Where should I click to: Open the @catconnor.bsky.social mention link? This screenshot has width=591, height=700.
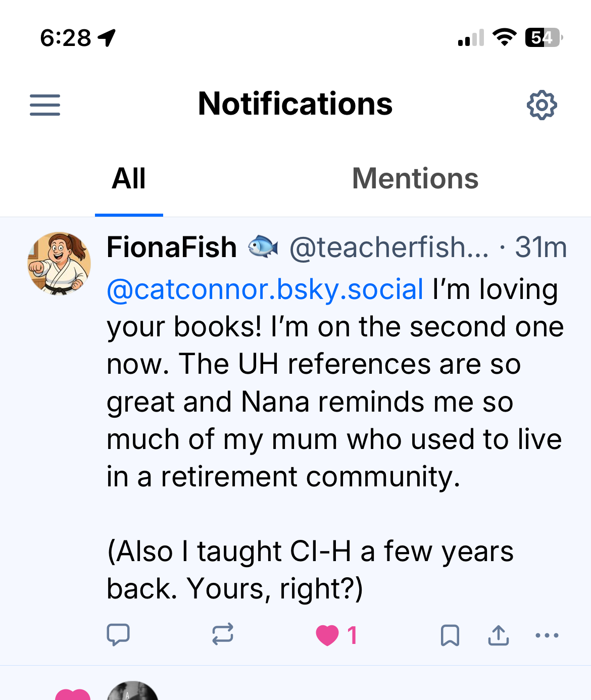click(265, 290)
